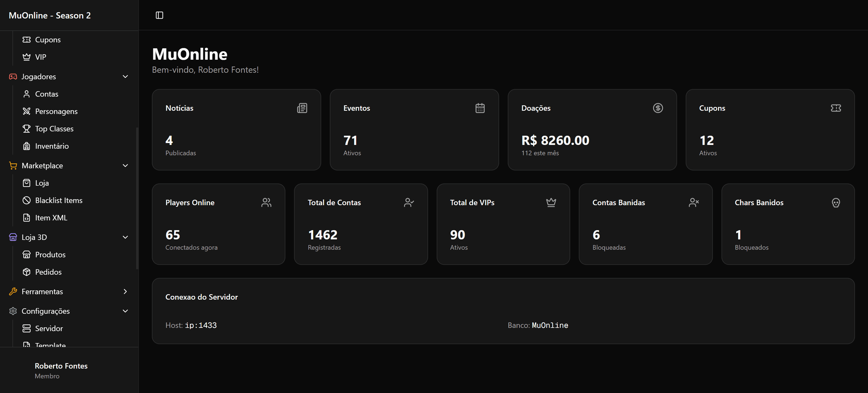Click the VIP crown icon in sidebar

pyautogui.click(x=26, y=57)
